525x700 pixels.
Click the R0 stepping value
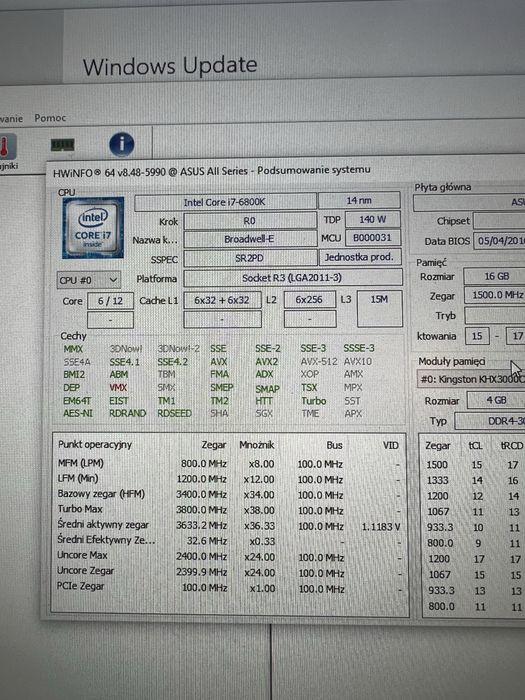point(250,221)
